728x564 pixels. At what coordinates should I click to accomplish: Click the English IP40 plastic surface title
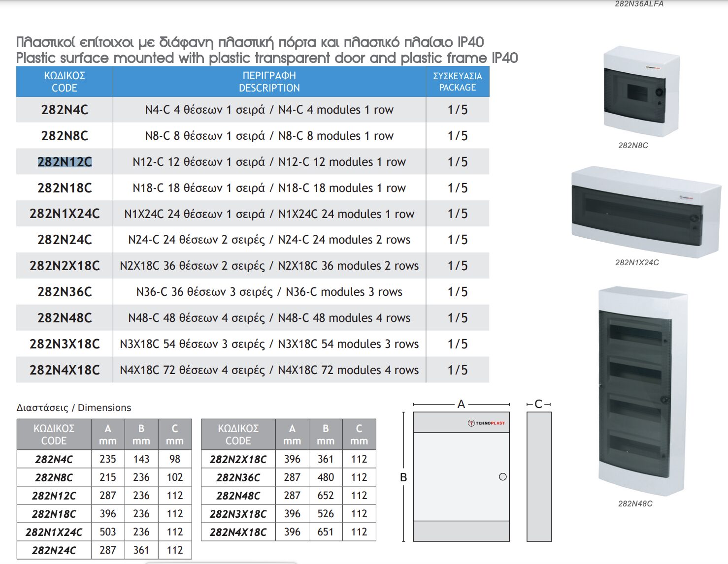click(266, 58)
